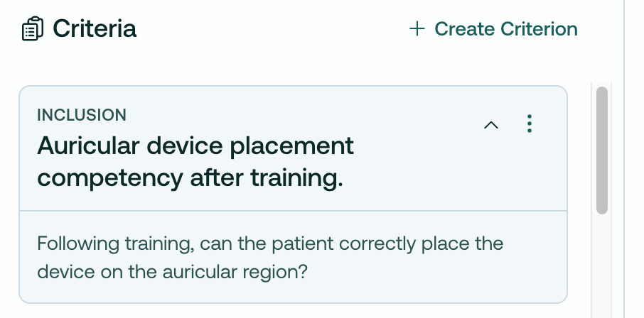Select the Auricular device placement competency title
This screenshot has width=644, height=318.
click(195, 162)
